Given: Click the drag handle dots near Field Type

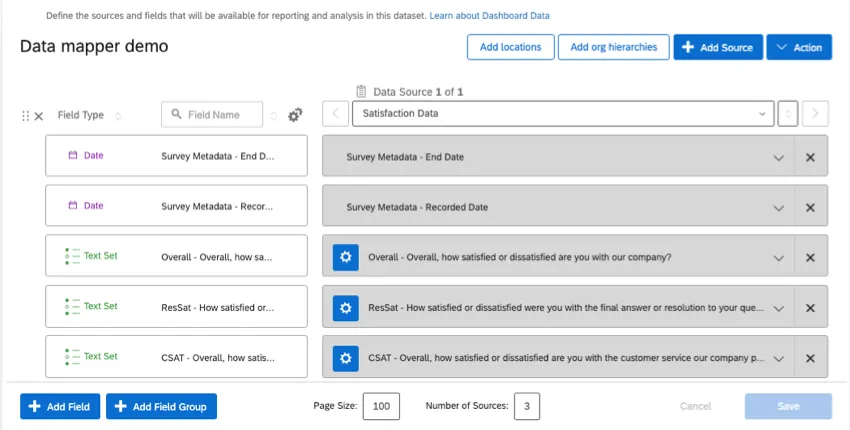Looking at the screenshot, I should pos(26,116).
